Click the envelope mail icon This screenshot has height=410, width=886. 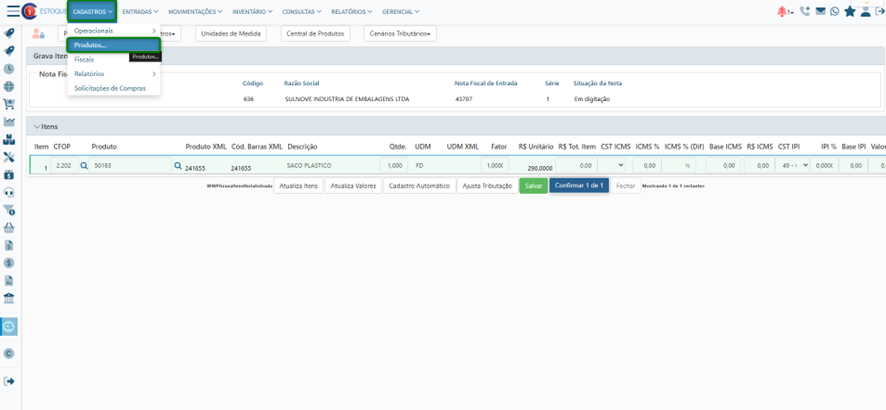coord(820,12)
